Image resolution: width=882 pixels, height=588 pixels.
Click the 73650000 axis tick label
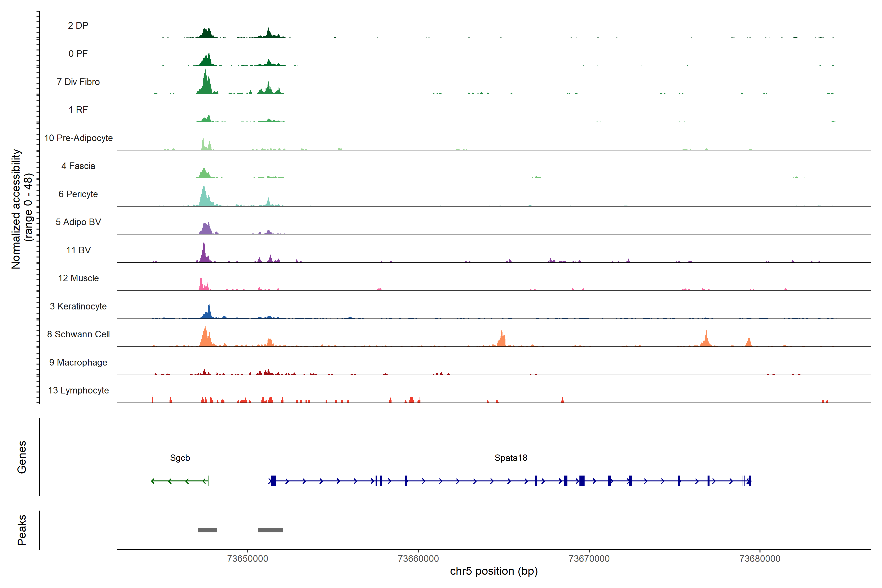(247, 558)
